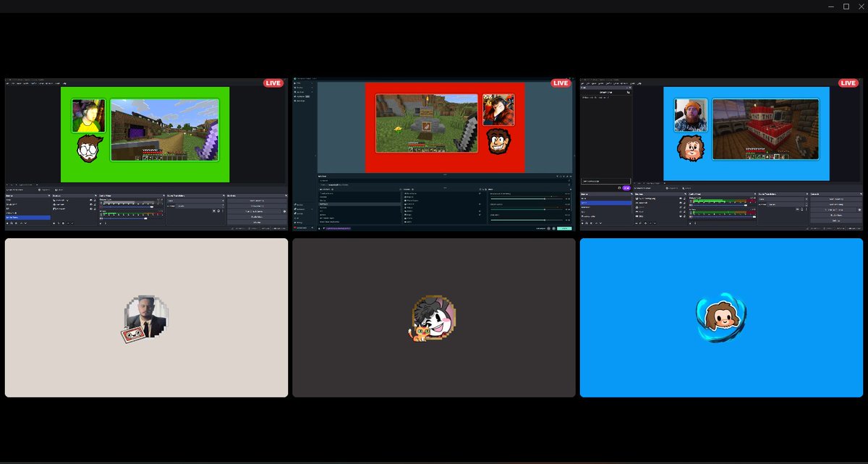Minimize the call window
The width and height of the screenshot is (868, 464).
pos(832,7)
